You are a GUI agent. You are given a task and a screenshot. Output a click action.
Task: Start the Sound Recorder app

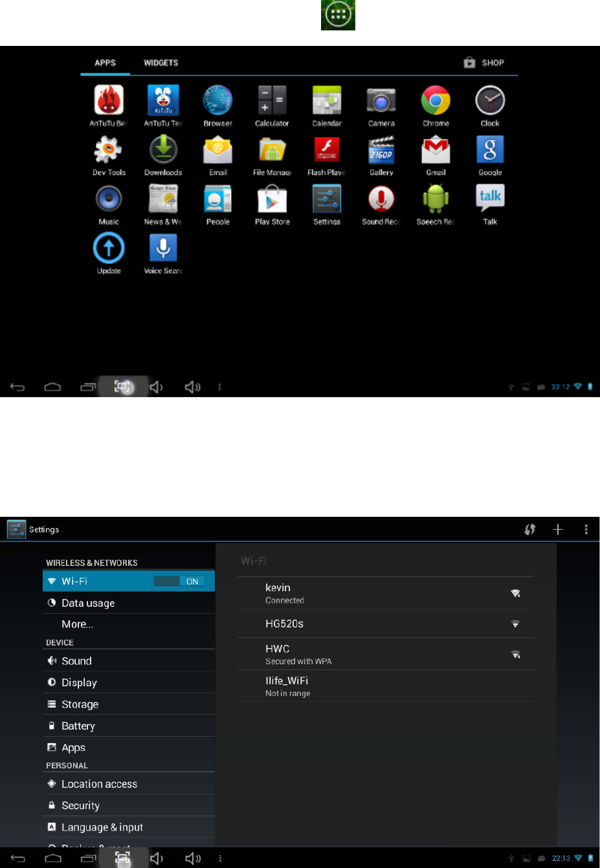point(381,204)
